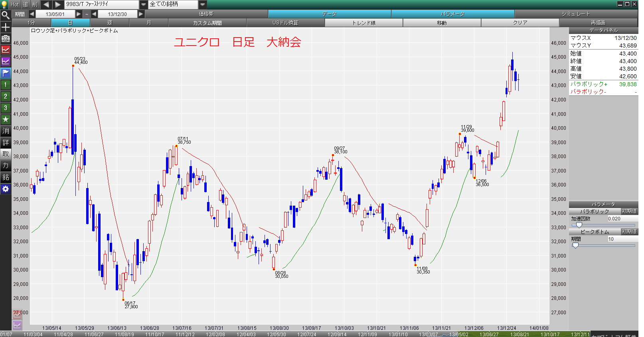Screen dimensions: 644x337
Task: Click the パラボリック+ value 39,838
Action: (628, 84)
